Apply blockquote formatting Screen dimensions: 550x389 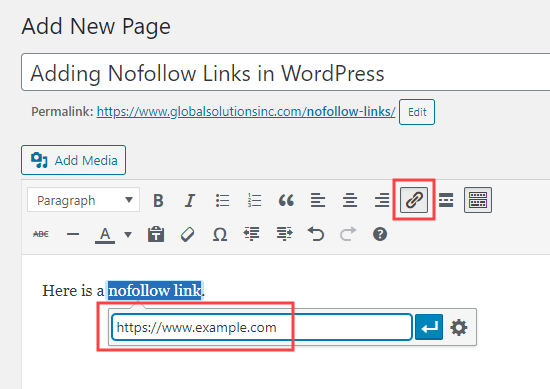tap(286, 201)
